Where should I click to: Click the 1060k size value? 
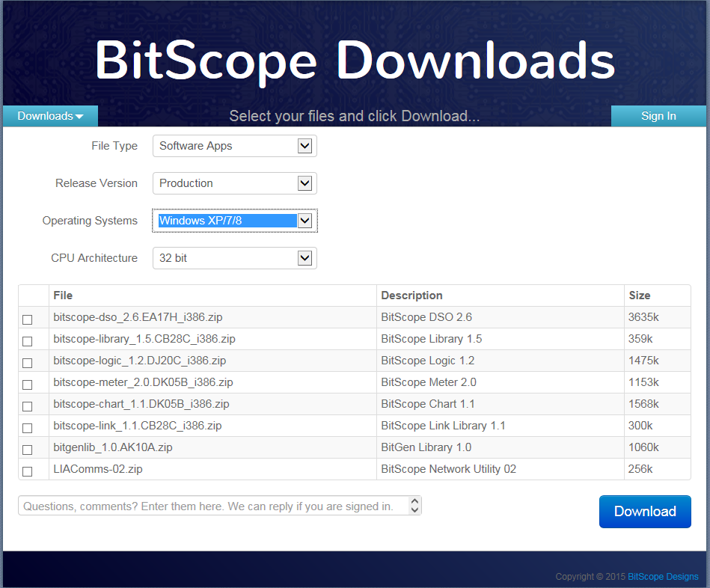point(643,447)
